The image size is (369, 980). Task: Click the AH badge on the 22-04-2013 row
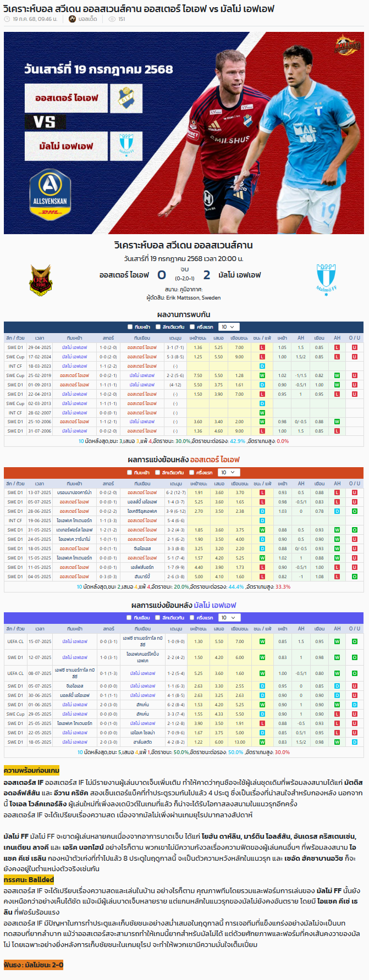(x=337, y=394)
